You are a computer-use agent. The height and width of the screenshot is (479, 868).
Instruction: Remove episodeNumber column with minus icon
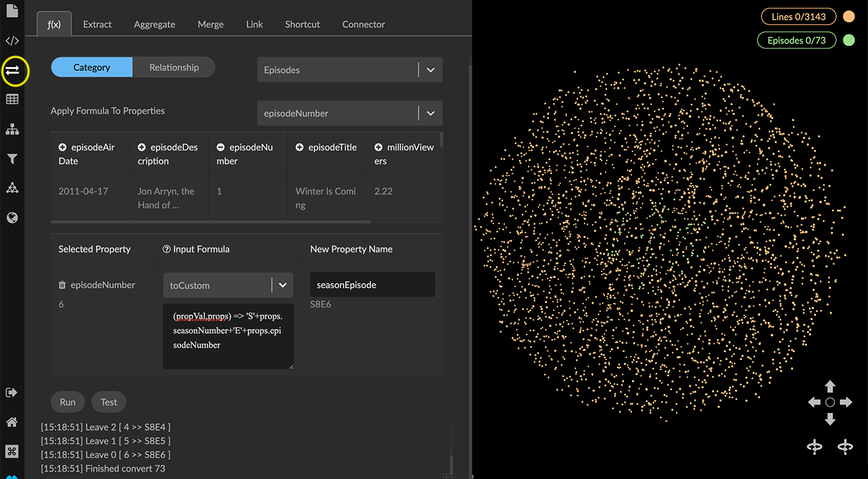pyautogui.click(x=220, y=147)
